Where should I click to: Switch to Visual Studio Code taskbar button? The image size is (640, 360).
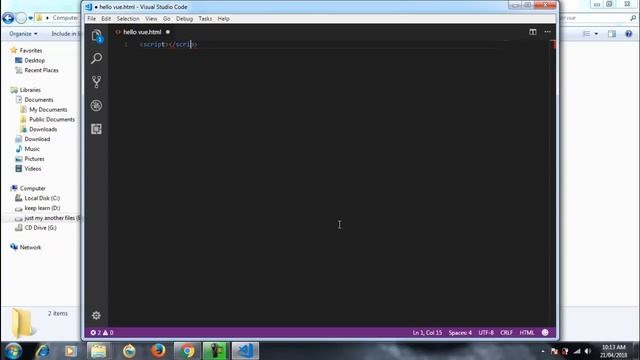point(245,351)
